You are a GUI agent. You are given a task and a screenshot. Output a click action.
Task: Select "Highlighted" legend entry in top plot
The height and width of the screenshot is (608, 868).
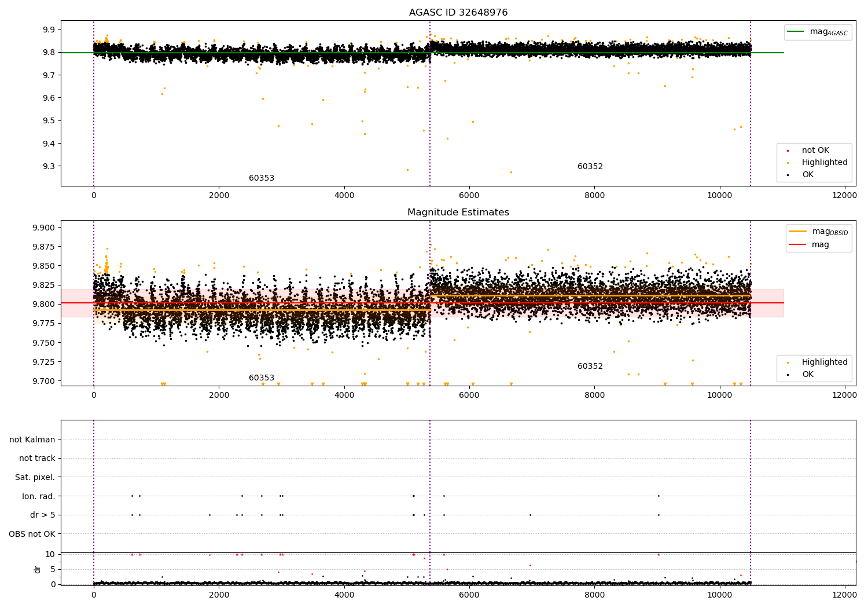pos(825,163)
